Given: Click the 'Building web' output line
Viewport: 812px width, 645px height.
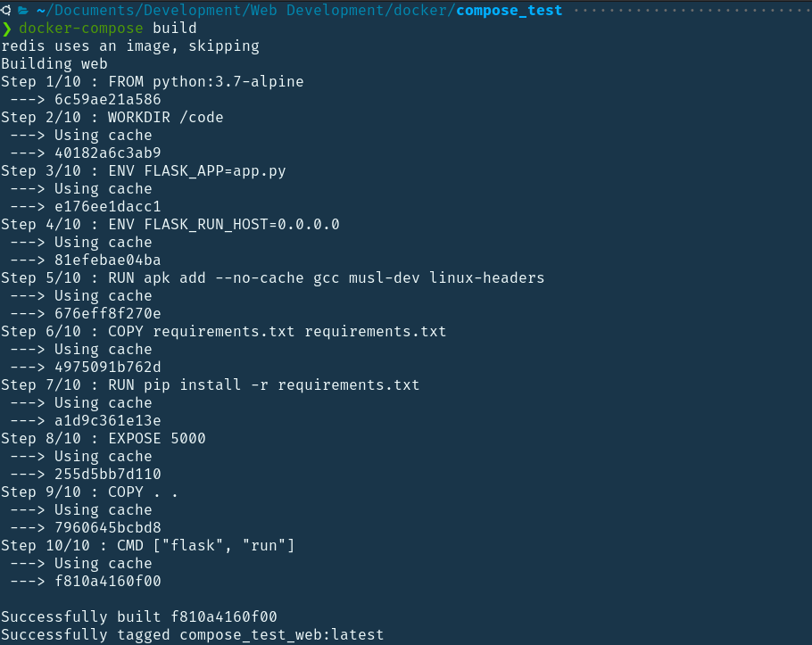Looking at the screenshot, I should (54, 63).
